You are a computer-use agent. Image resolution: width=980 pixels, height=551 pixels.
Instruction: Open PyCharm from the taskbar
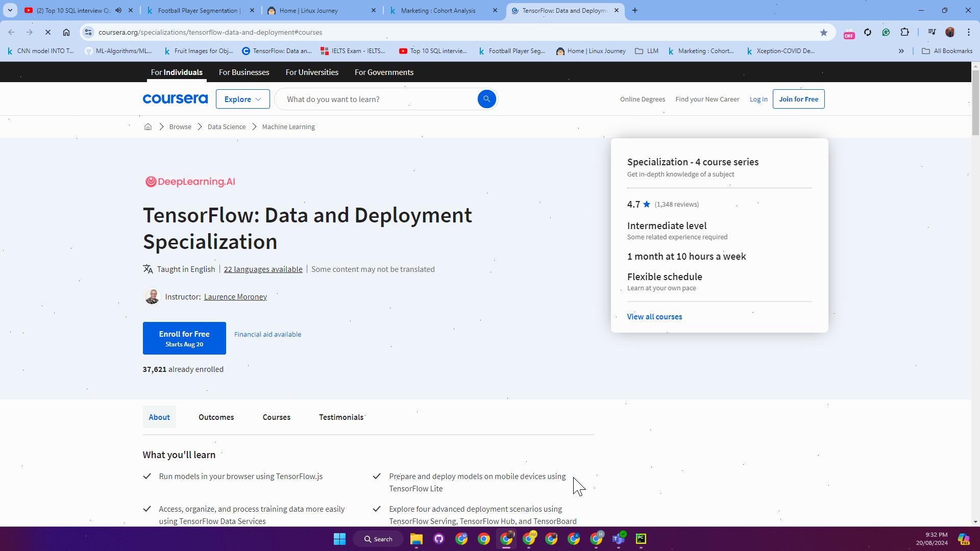point(641,539)
